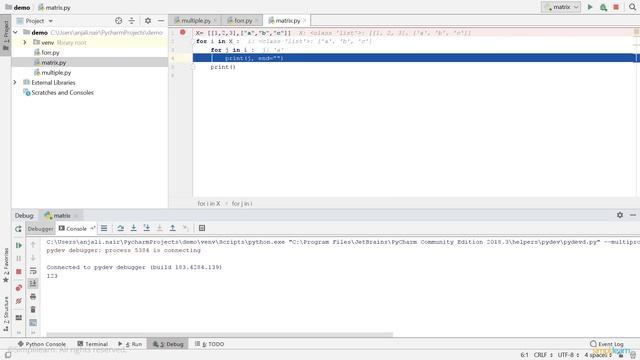640x360 pixels.
Task: Hide the Debug tool window
Action: click(x=633, y=215)
